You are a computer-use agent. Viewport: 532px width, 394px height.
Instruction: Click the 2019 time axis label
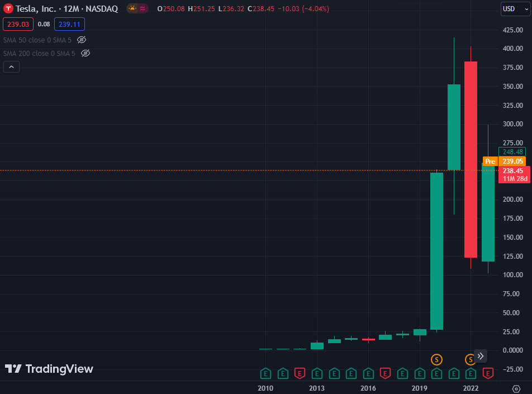tap(419, 388)
